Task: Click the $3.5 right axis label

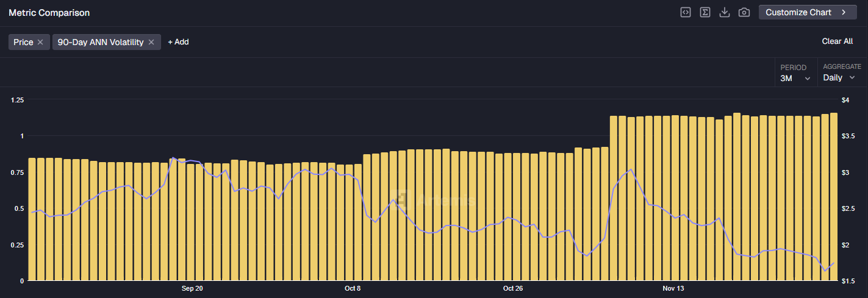Action: 848,137
